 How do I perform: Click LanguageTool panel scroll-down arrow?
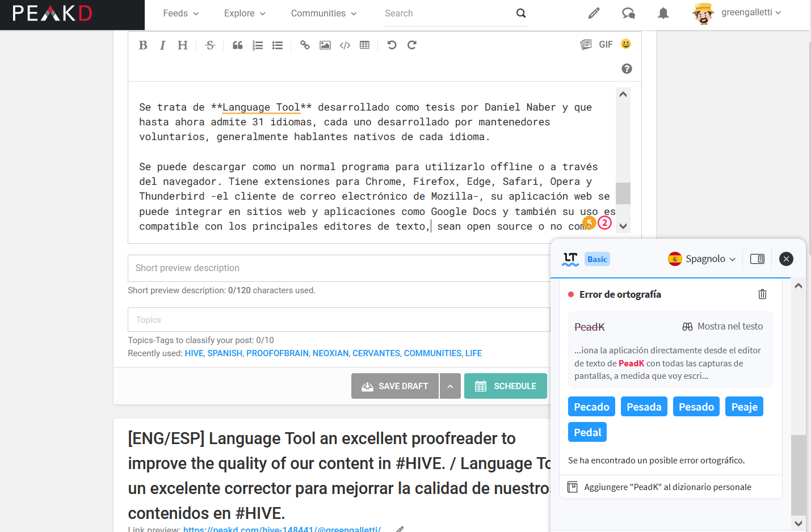pyautogui.click(x=799, y=523)
